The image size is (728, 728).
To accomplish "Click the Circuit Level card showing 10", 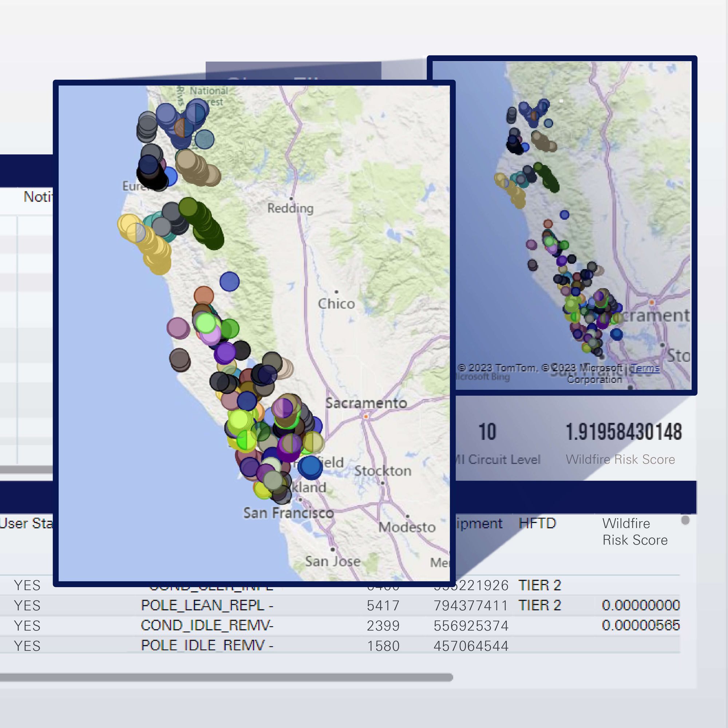I will pyautogui.click(x=487, y=432).
